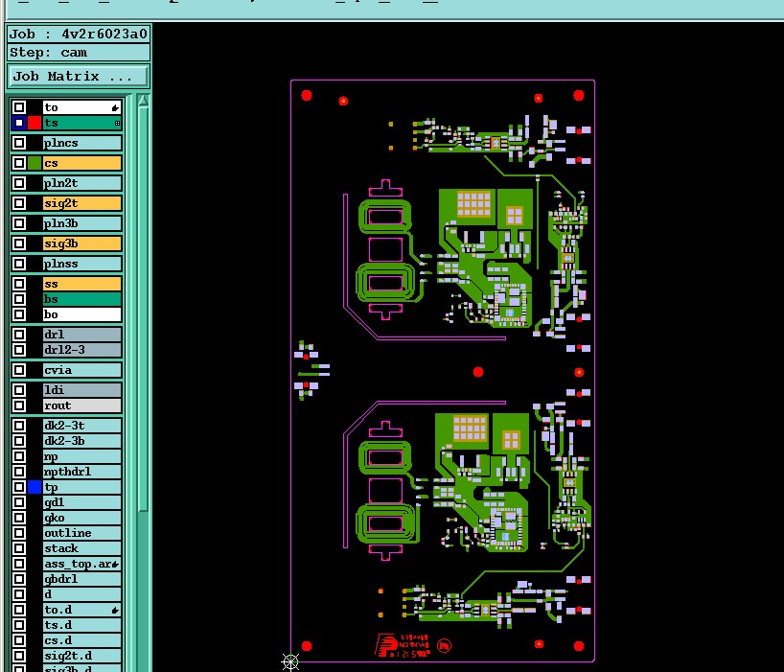The width and height of the screenshot is (784, 672).
Task: Click the edit indicator icon on to.d row
Action: [115, 610]
